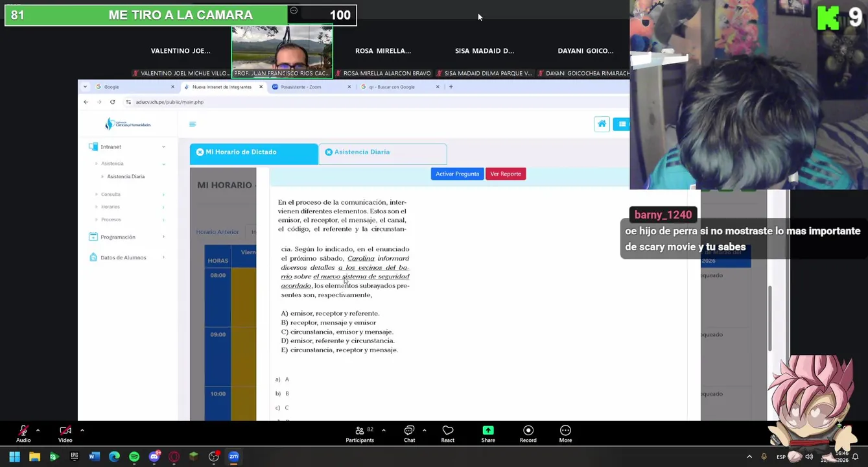Expand the Consulta sidebar item

[x=130, y=194]
